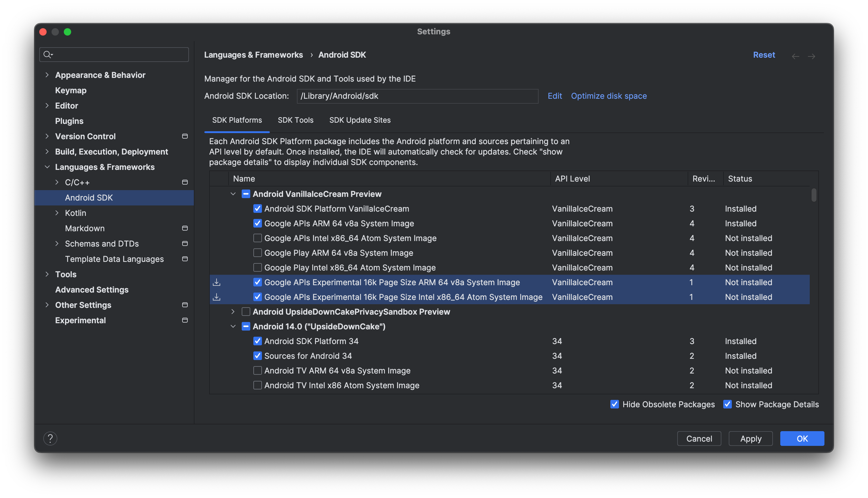The image size is (868, 498).
Task: Collapse Android VanillaIceCream Preview section
Action: (233, 193)
